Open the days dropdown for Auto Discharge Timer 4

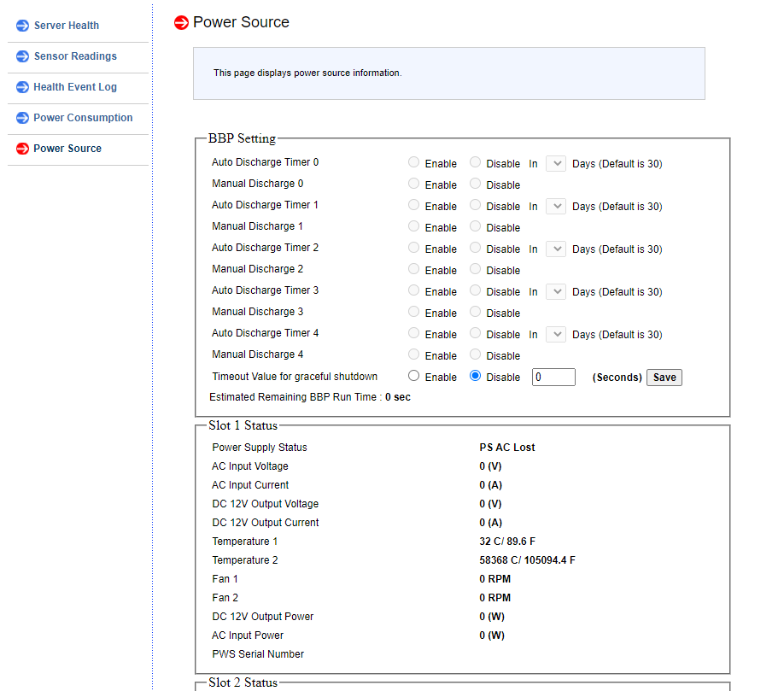[x=555, y=334]
